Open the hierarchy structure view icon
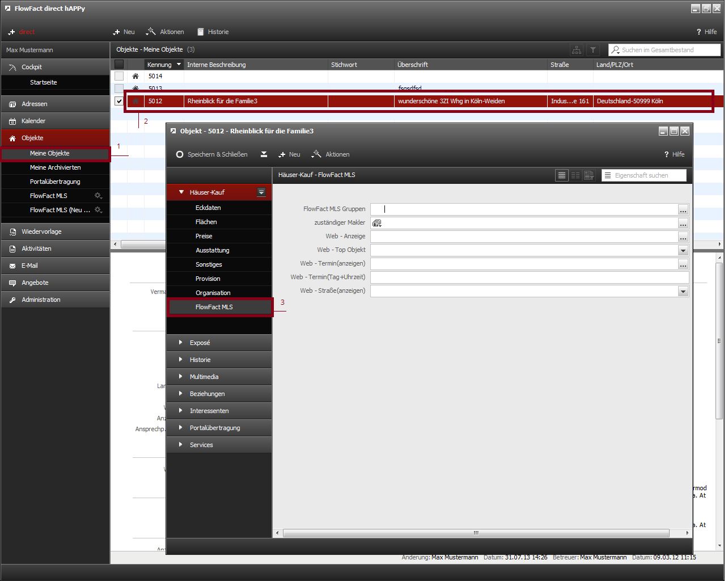Image resolution: width=728 pixels, height=581 pixels. [x=577, y=50]
